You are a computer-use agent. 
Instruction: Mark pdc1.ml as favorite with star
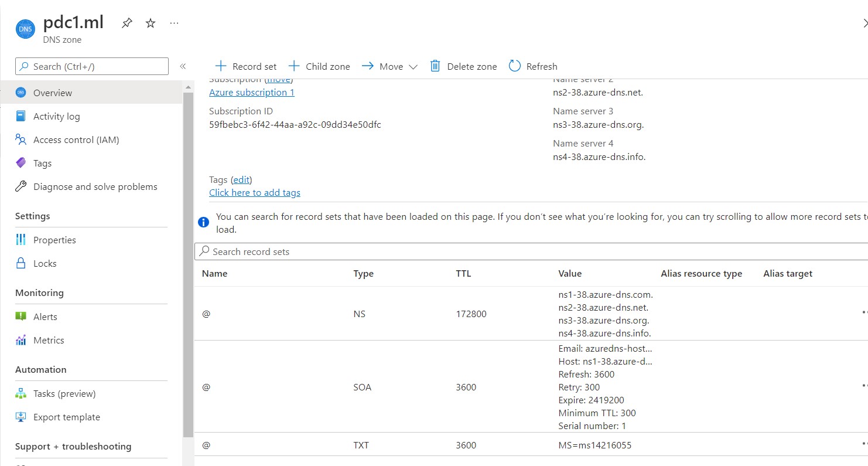click(151, 23)
